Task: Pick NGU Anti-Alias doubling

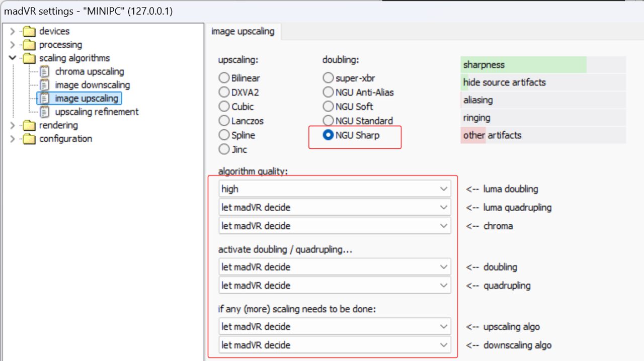Action: tap(328, 92)
